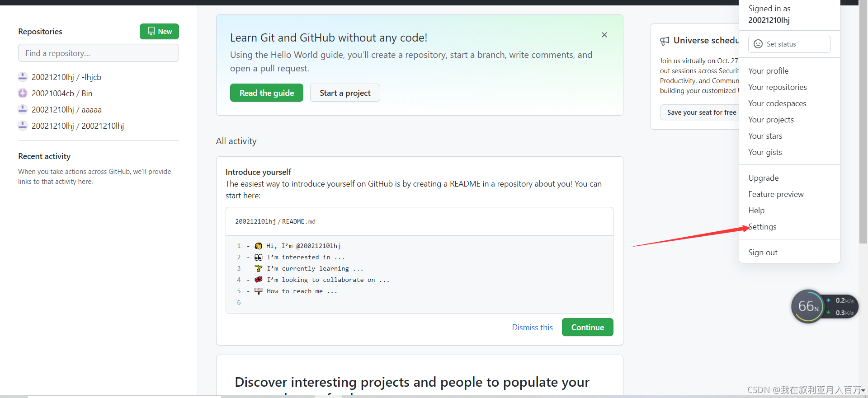Click the mailbox emoji on line 5
This screenshot has height=398, width=868.
pos(258,291)
